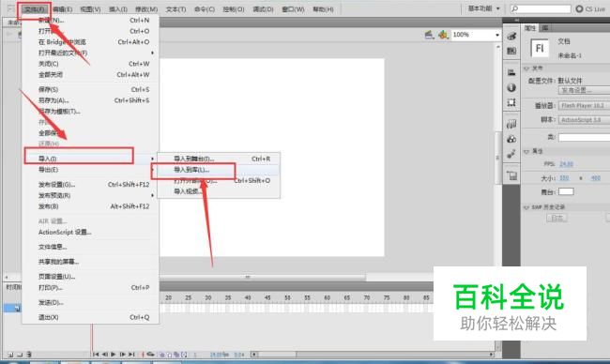Collapse the 属性 section triangle
This screenshot has height=364, width=610.
(x=526, y=151)
